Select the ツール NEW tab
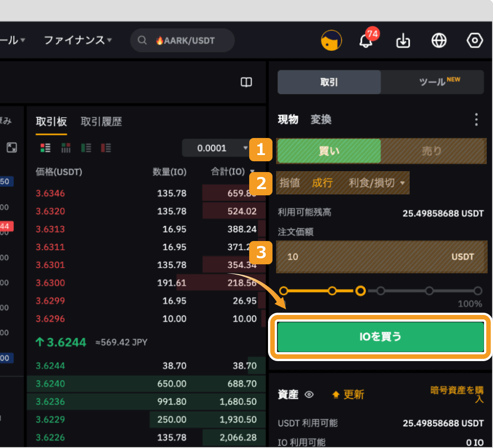Viewport: 493px width, 448px height. (x=432, y=82)
